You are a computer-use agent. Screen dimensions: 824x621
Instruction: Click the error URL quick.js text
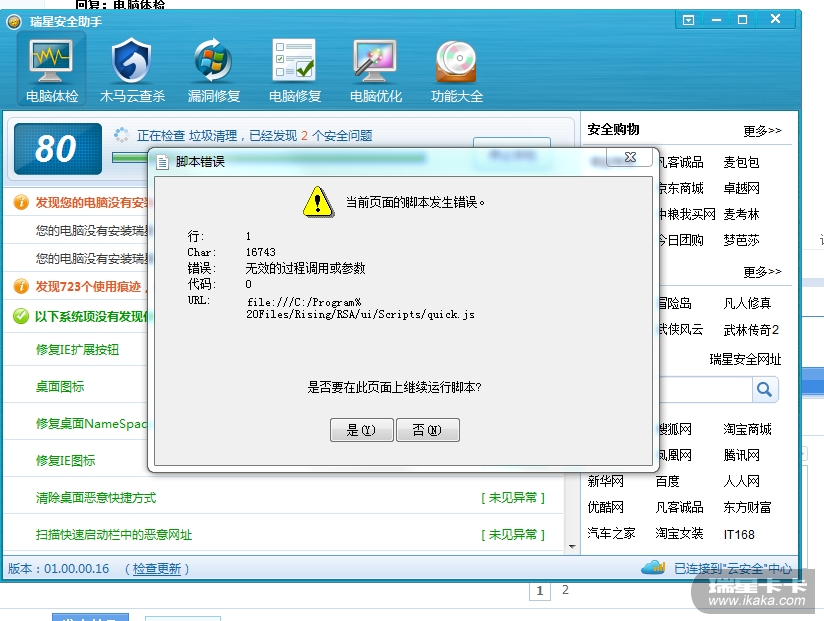(x=360, y=308)
